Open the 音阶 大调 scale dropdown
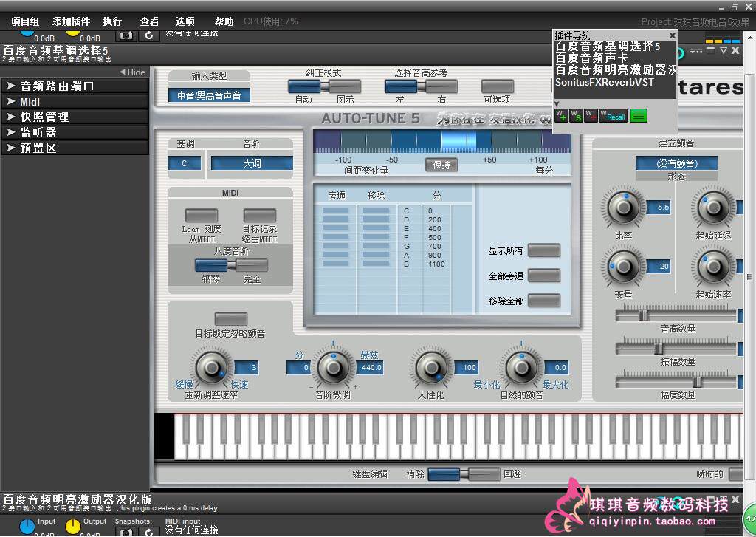Image resolution: width=756 pixels, height=537 pixels. [x=252, y=163]
